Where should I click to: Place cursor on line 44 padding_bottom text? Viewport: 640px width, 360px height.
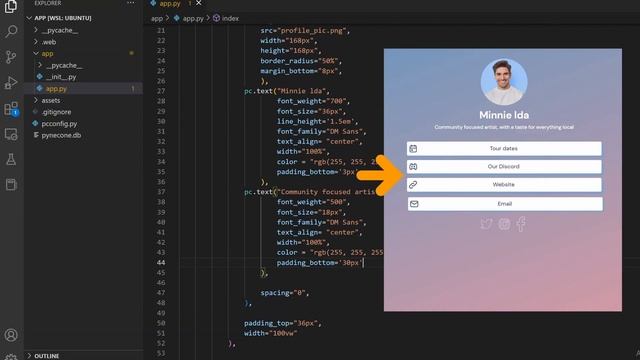tap(320, 263)
